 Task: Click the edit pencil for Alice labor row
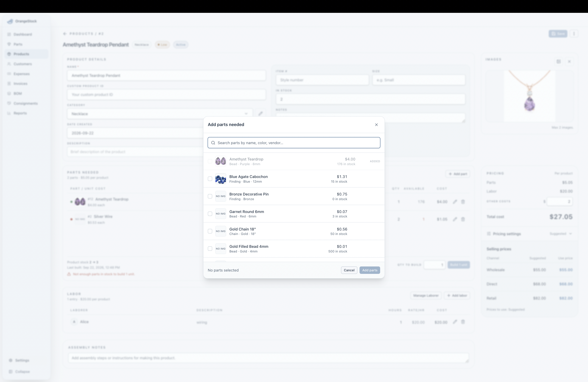coord(455,322)
